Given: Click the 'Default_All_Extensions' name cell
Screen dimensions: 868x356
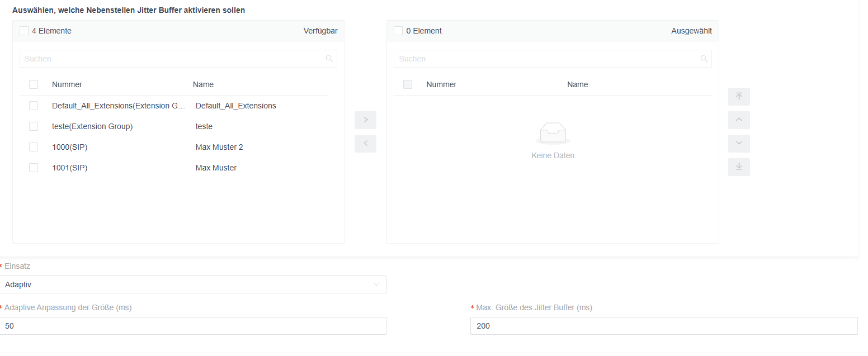Looking at the screenshot, I should coord(236,106).
